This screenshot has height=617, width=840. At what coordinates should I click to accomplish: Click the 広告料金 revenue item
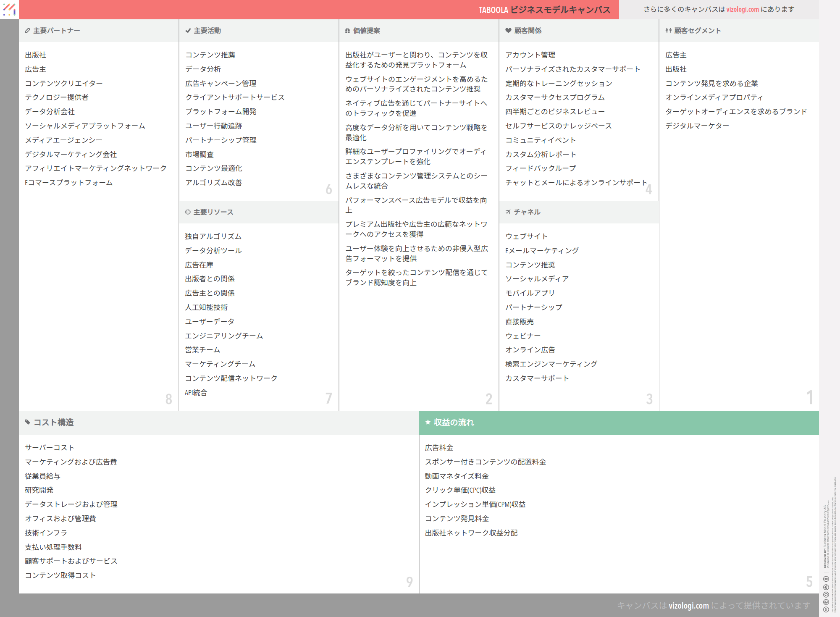(439, 448)
